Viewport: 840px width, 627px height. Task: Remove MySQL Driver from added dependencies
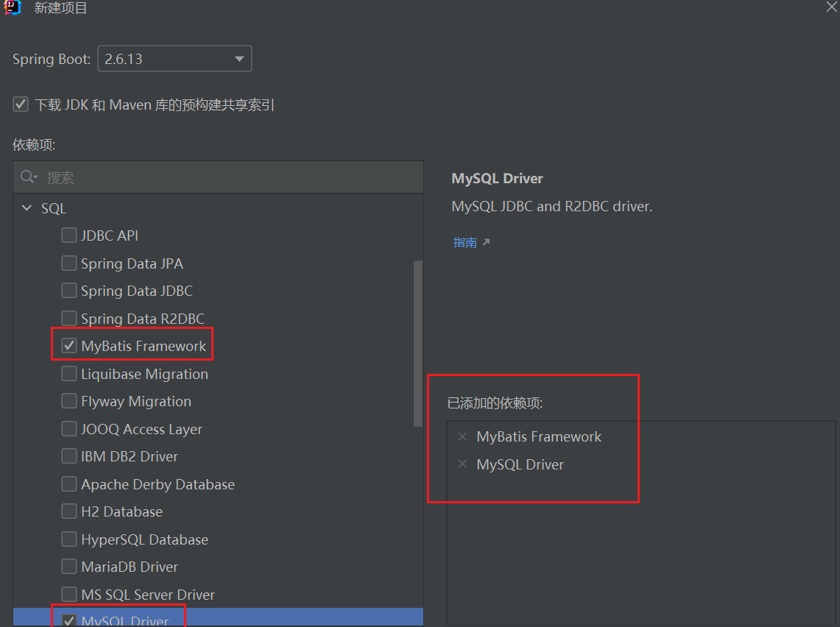coord(462,464)
